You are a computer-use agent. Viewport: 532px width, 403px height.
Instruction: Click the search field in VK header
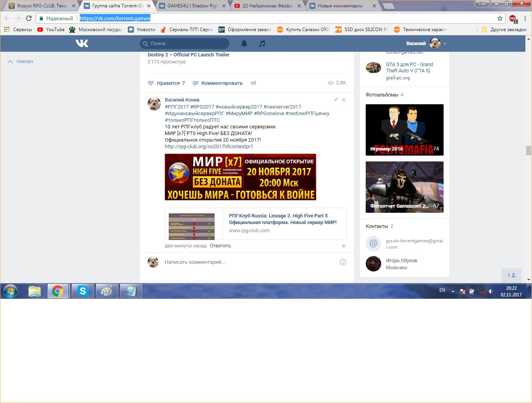point(185,44)
